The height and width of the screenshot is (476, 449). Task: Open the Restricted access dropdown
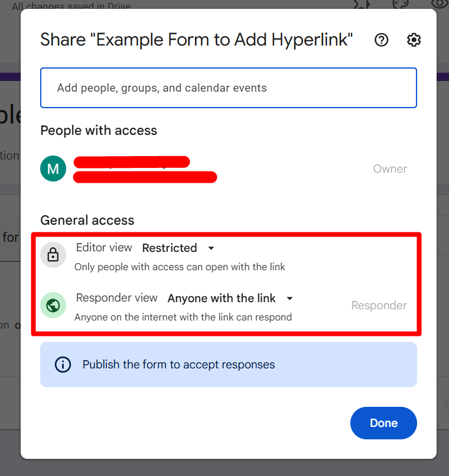pos(178,248)
